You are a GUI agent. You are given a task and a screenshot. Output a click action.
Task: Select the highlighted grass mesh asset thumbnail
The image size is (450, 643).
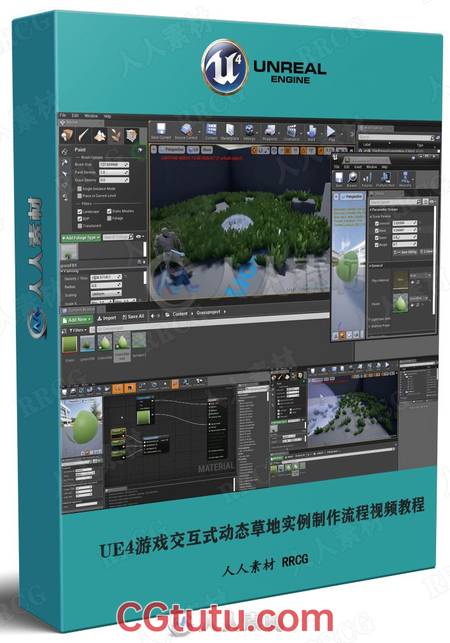point(122,346)
